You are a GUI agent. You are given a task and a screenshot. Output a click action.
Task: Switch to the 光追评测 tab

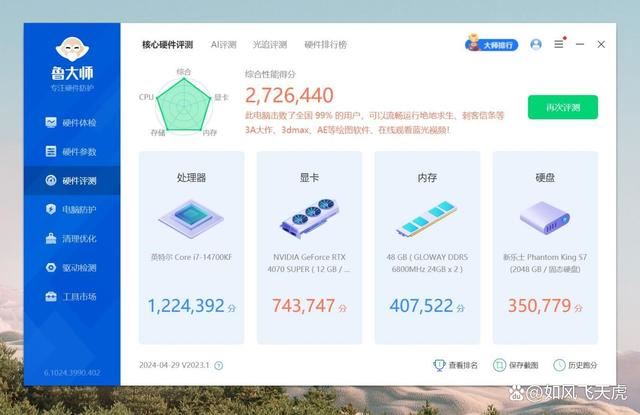tap(269, 45)
